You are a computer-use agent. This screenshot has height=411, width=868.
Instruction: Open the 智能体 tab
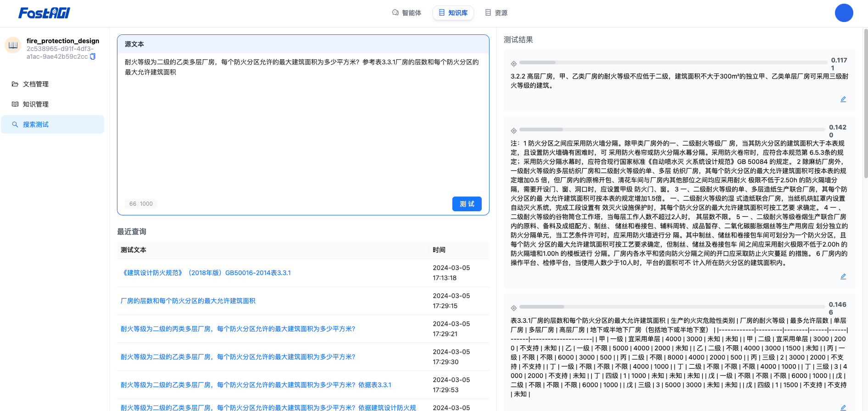point(406,13)
